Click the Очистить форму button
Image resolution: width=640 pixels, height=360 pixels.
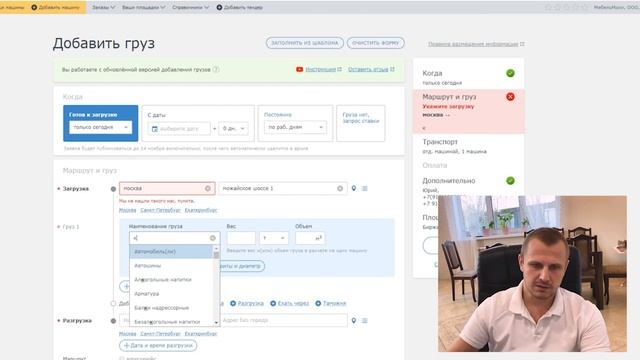click(x=376, y=43)
